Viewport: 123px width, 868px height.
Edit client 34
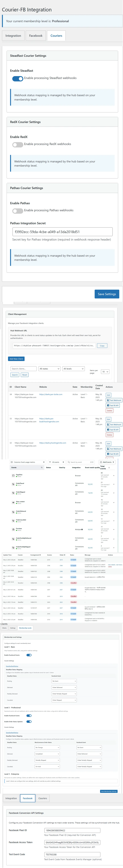109,395
